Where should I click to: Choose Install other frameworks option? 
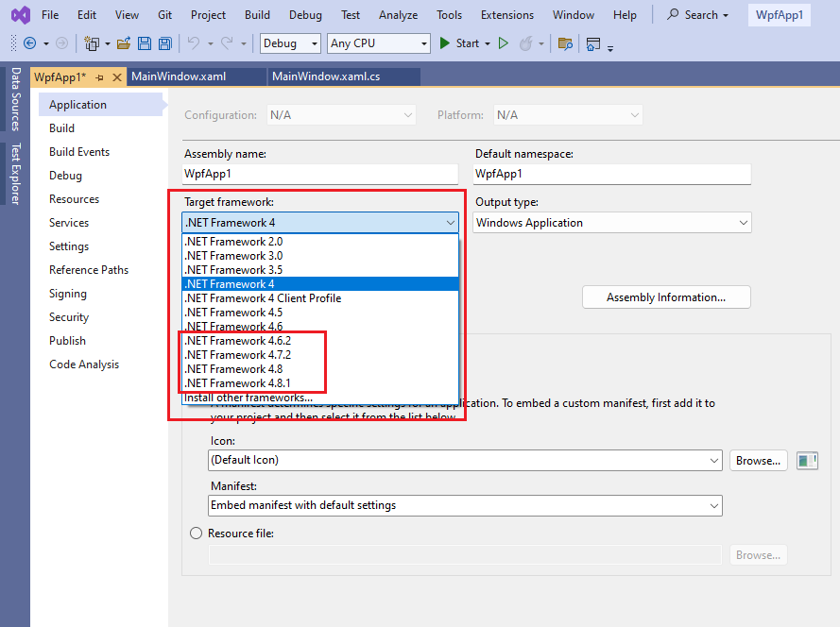coord(320,398)
